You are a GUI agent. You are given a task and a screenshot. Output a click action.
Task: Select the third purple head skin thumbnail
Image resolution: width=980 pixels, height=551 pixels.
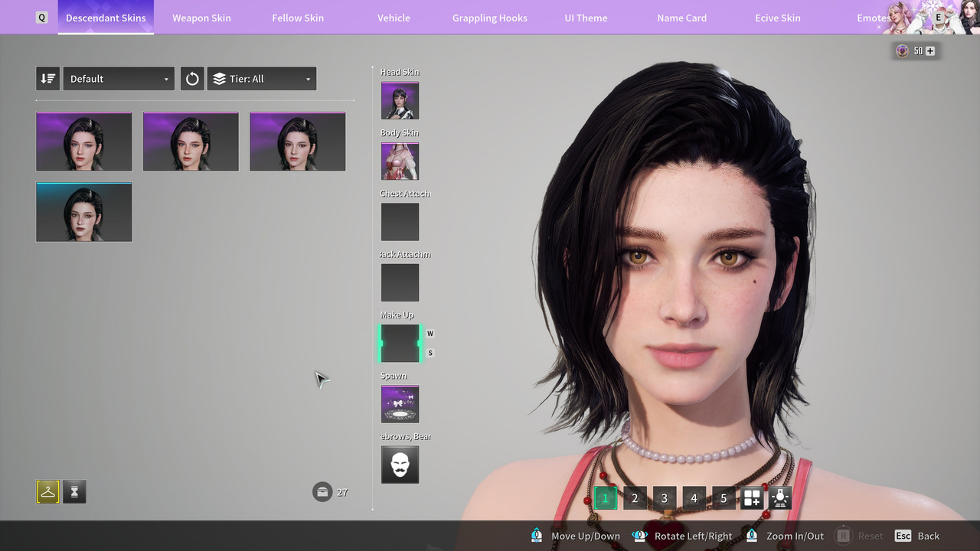tap(297, 142)
